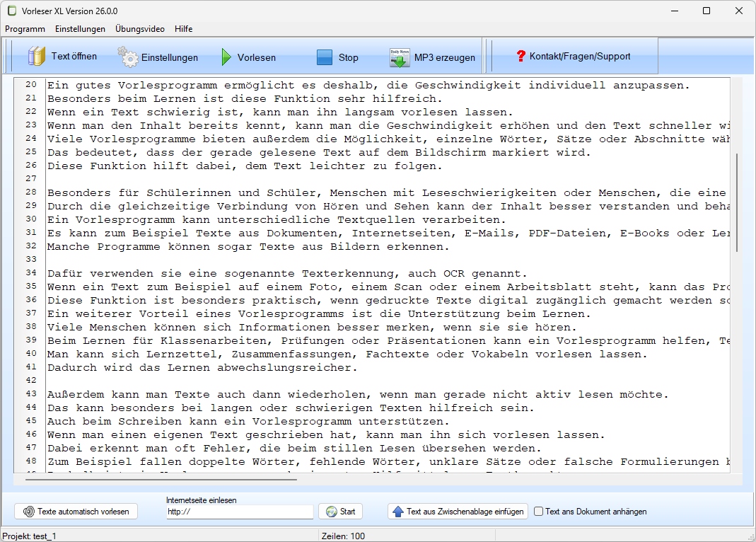
Task: Click the green Vorlesen play arrow
Action: 226,57
